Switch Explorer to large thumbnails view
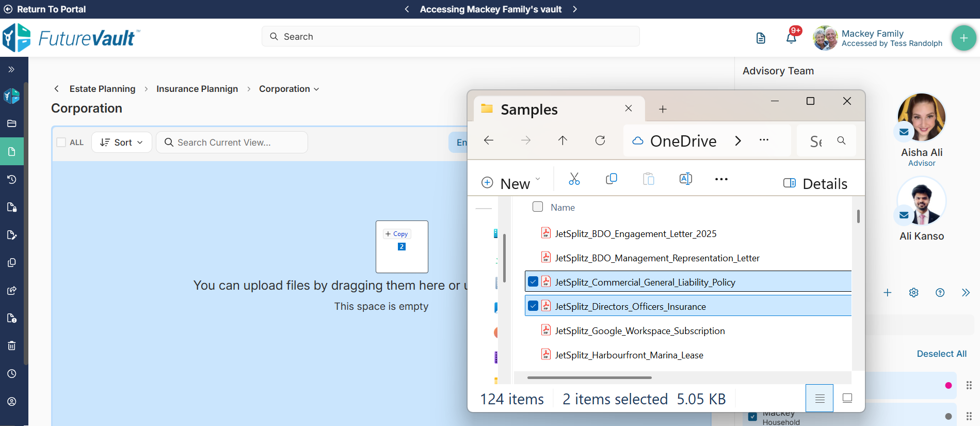 coord(847,398)
